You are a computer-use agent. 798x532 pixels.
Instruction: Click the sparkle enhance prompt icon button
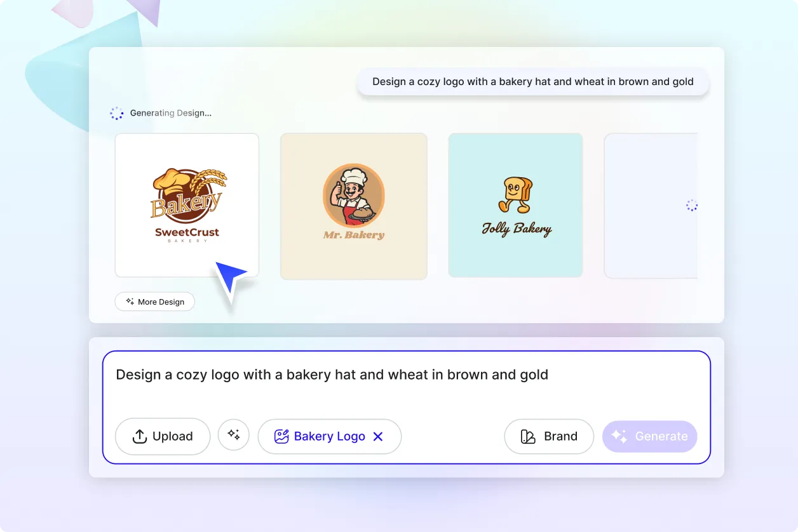pos(234,435)
